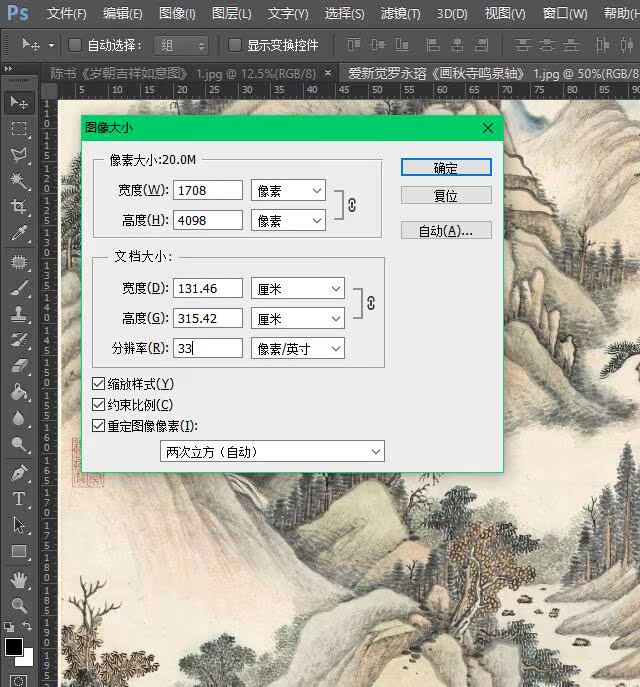Select the Polygonal Lasso tool
The image size is (640, 687).
(x=19, y=154)
